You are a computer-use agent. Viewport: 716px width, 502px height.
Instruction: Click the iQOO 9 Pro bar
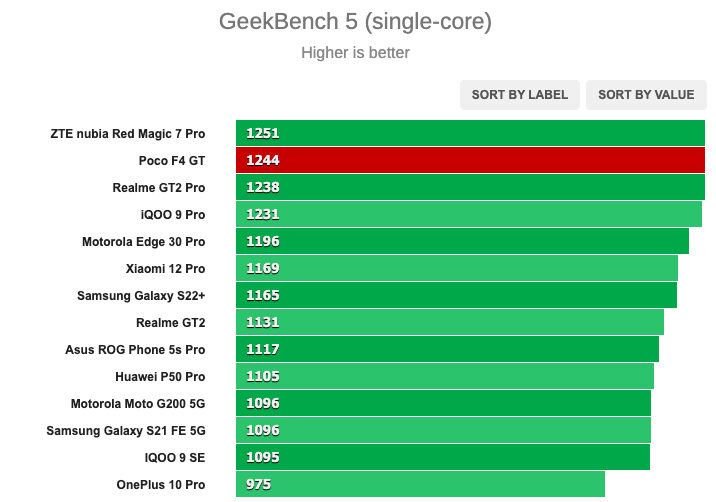[469, 214]
